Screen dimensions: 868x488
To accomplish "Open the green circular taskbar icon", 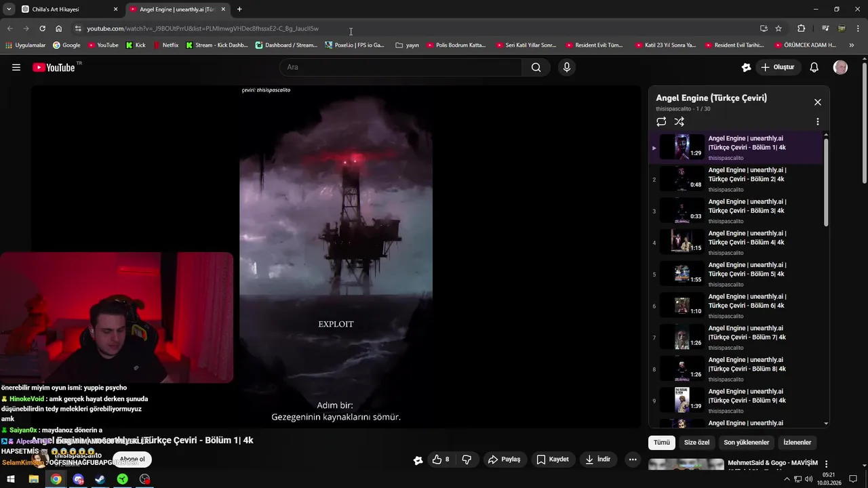I will click(122, 479).
